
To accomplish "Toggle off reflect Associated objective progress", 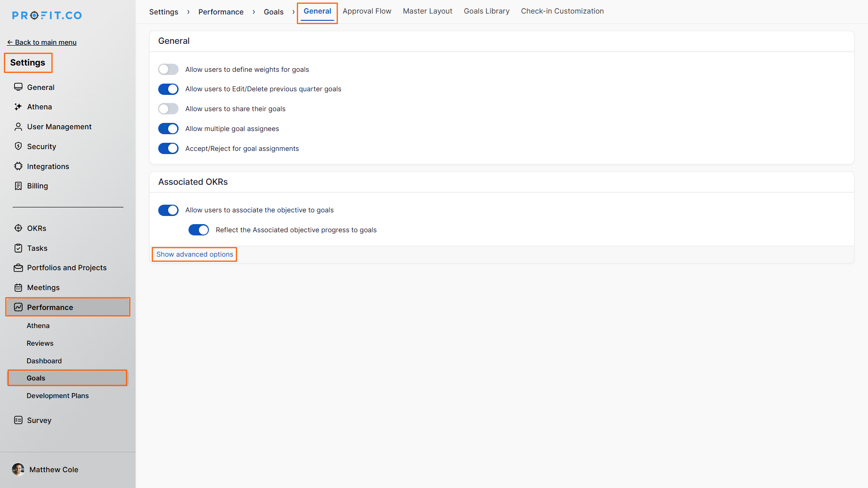I will [198, 230].
